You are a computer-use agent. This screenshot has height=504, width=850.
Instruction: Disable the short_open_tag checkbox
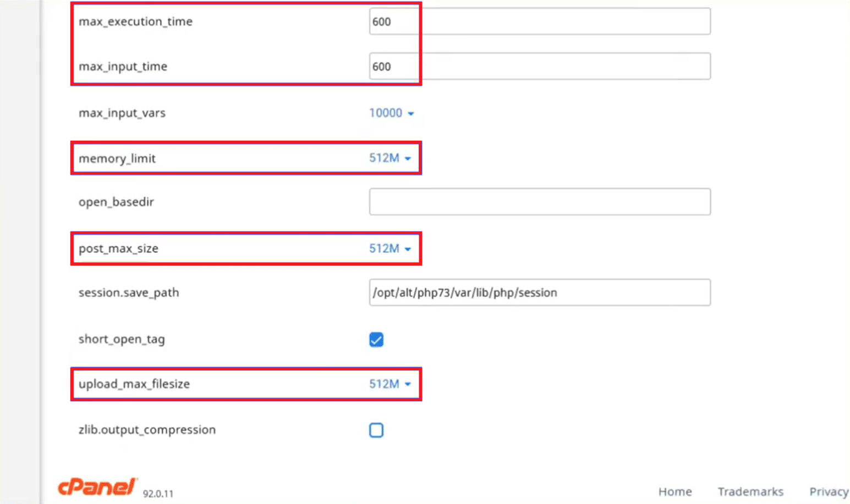(x=376, y=340)
